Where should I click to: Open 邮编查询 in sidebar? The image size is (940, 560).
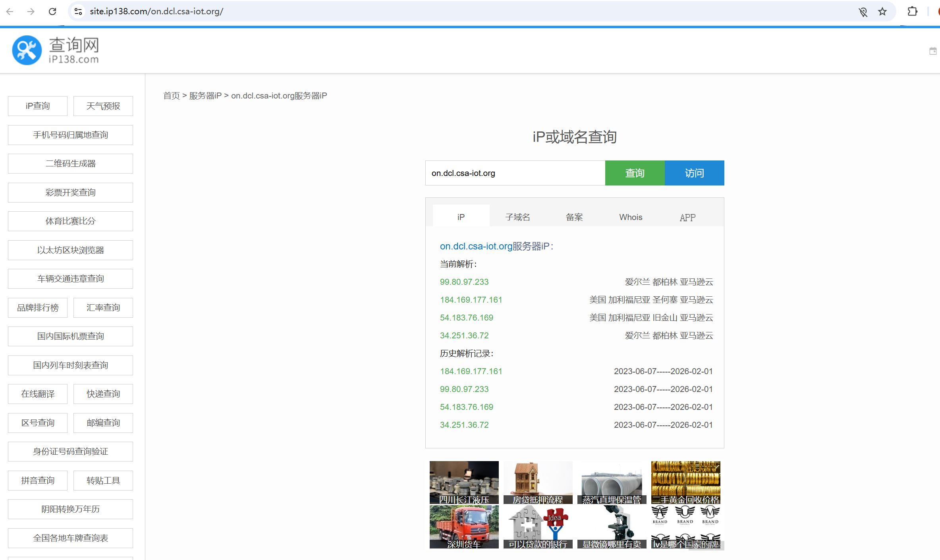[x=103, y=423]
